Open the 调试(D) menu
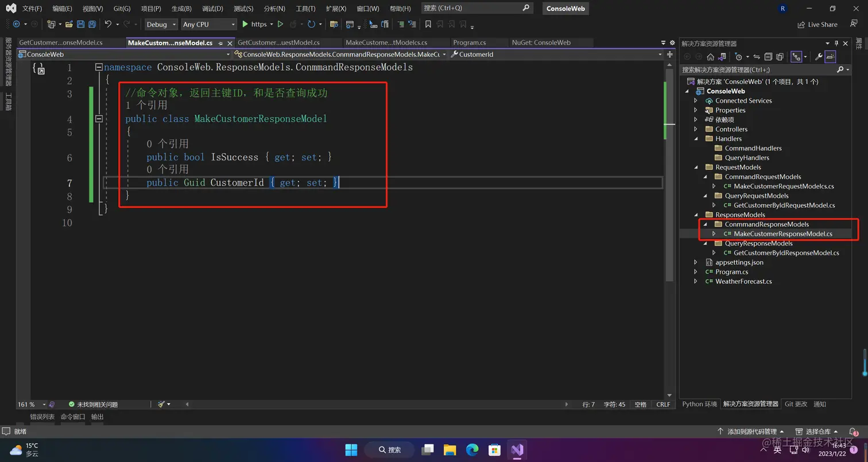The height and width of the screenshot is (462, 868). (x=212, y=9)
